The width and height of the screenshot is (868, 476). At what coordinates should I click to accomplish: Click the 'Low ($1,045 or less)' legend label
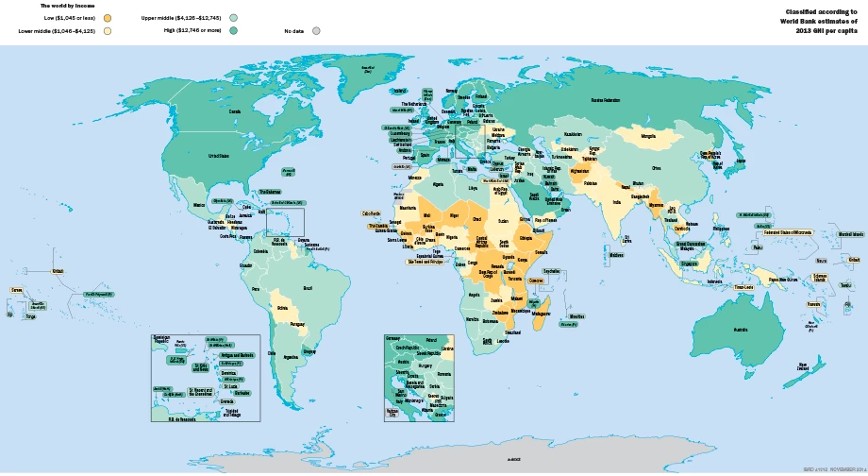click(x=70, y=18)
